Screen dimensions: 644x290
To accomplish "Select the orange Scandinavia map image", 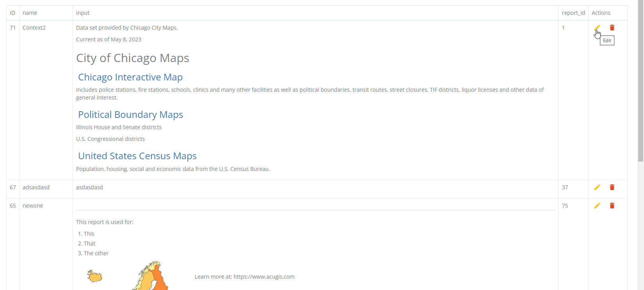I will (x=152, y=276).
